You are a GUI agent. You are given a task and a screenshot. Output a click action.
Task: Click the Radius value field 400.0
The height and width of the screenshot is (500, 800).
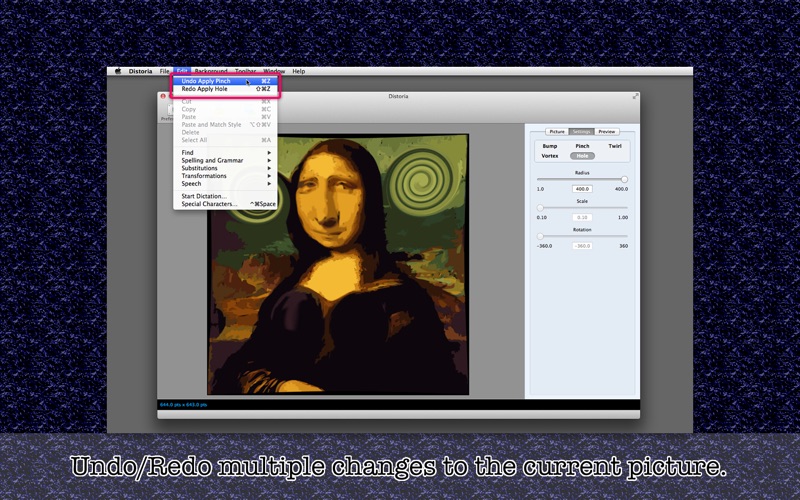coord(582,189)
